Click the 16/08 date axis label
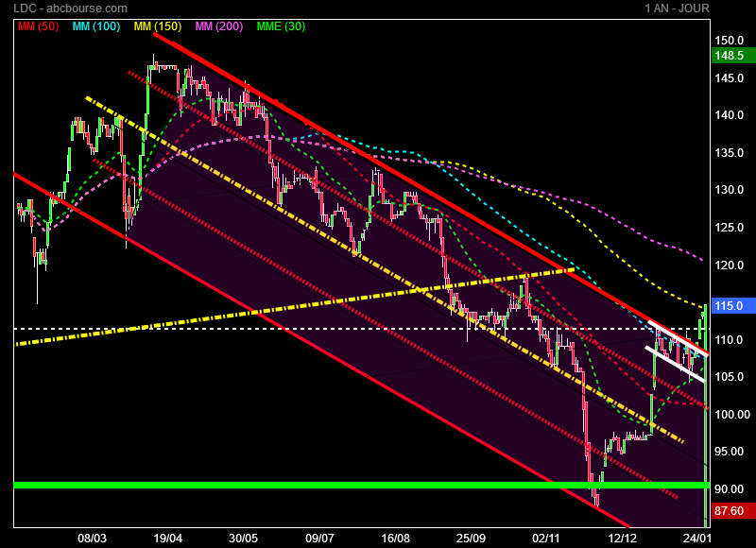 (395, 539)
